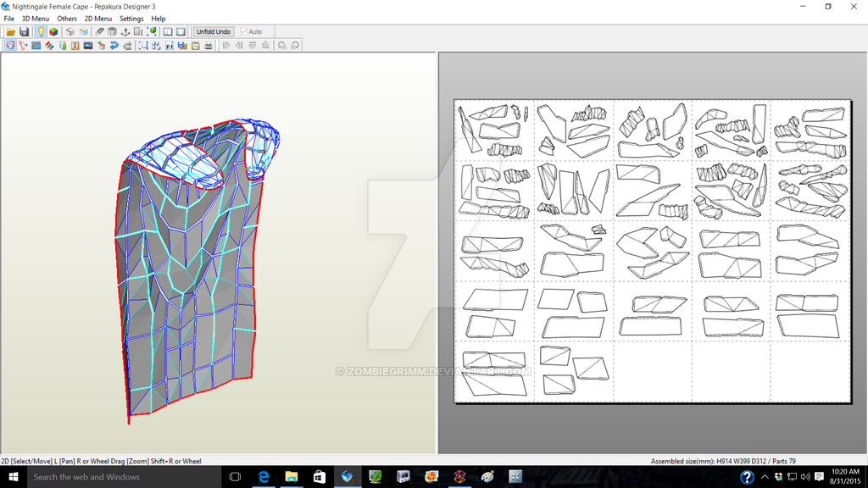868x488 pixels.
Task: Click the 'Search the web and Windows' box
Action: (124, 477)
